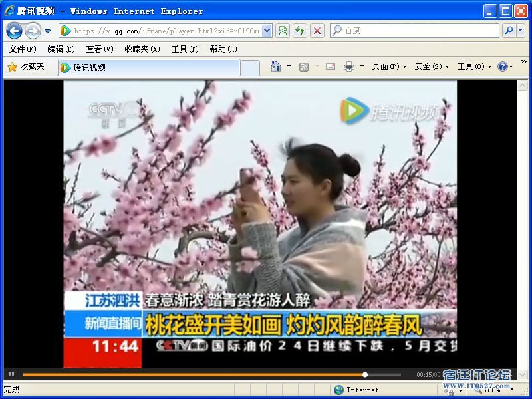Screen dimensions: 532x399
Task: Toggle Compatibility View torn-page icon
Action: coord(283,31)
